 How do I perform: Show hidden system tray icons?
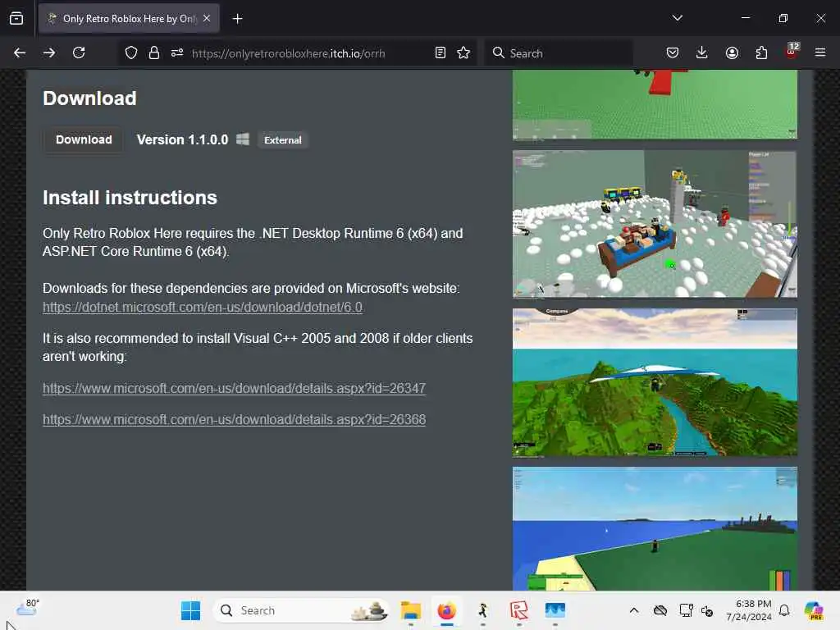click(x=634, y=610)
